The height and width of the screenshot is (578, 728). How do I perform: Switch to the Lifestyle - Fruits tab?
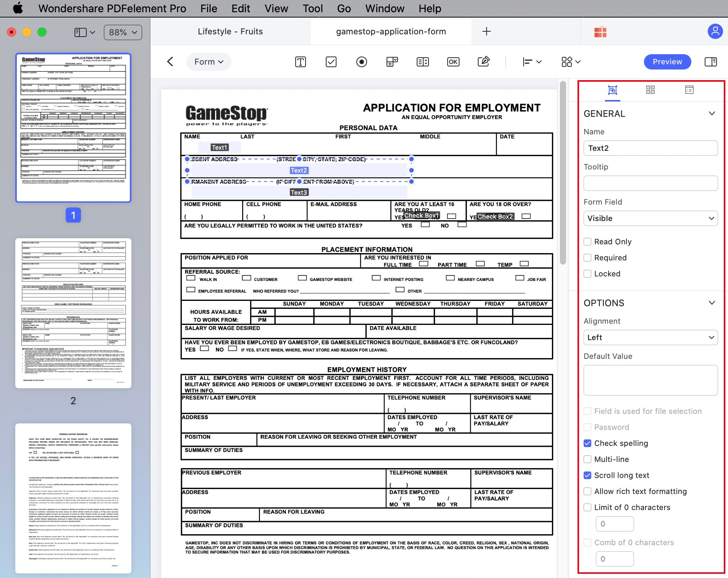coord(230,31)
